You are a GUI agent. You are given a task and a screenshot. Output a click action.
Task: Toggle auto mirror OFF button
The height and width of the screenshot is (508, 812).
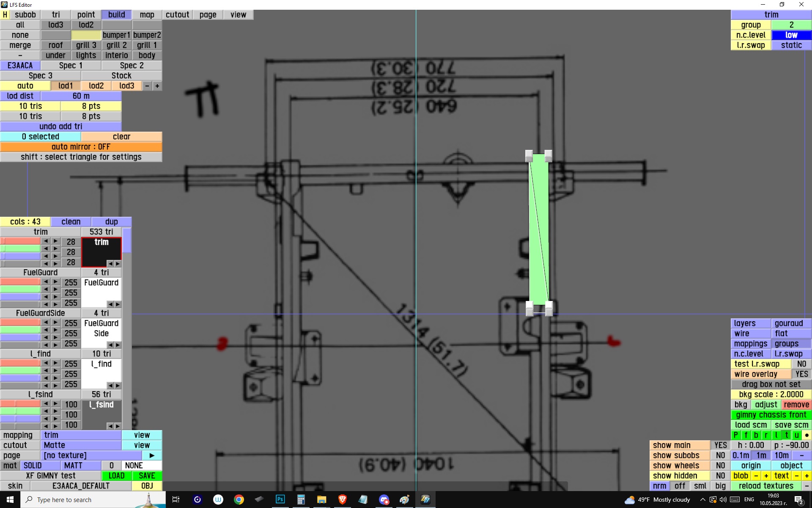point(81,146)
